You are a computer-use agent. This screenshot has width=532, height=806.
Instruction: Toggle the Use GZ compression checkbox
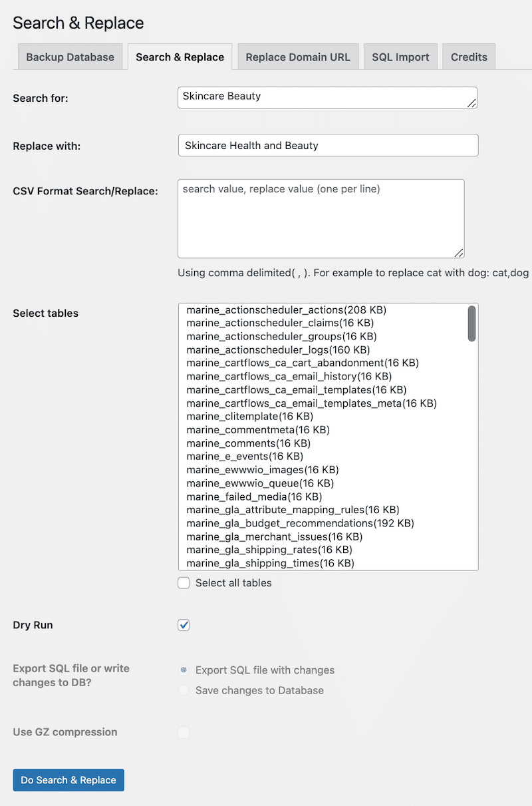(184, 732)
